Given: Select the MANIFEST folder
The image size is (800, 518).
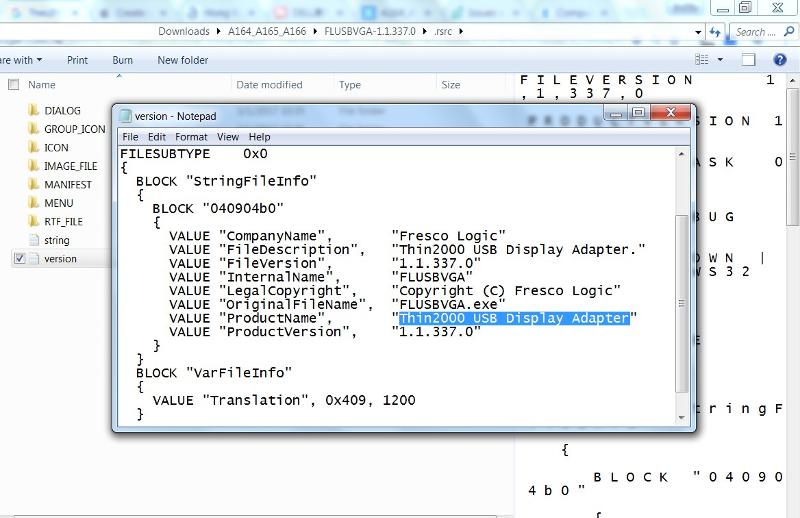Looking at the screenshot, I should pos(67,185).
